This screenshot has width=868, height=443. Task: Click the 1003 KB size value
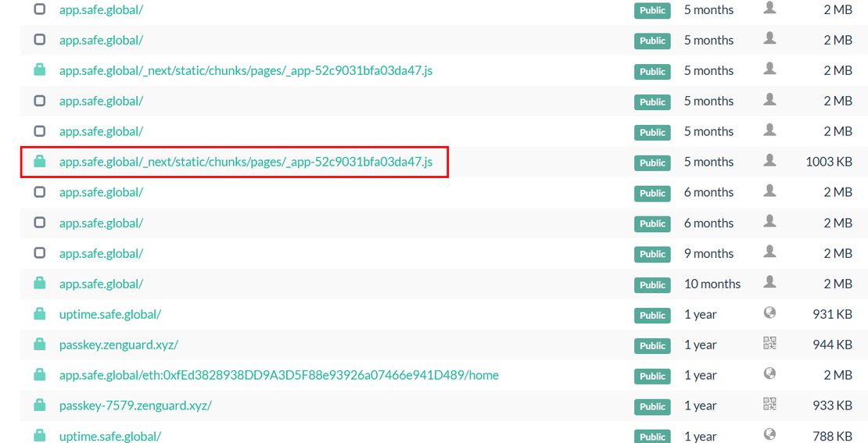click(828, 162)
